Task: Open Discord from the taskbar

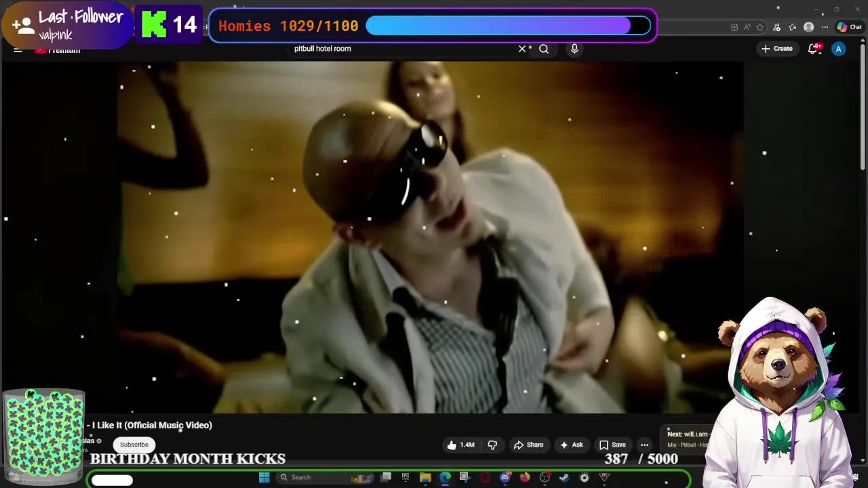Action: tap(505, 477)
